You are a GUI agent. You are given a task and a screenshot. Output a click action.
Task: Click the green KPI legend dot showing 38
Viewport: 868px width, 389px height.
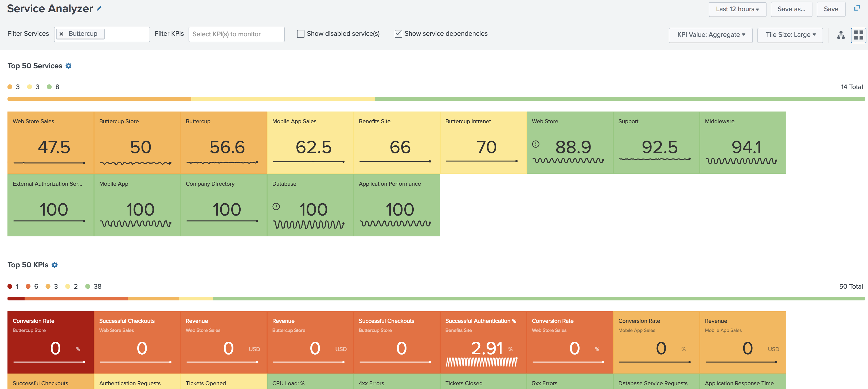[x=88, y=286]
